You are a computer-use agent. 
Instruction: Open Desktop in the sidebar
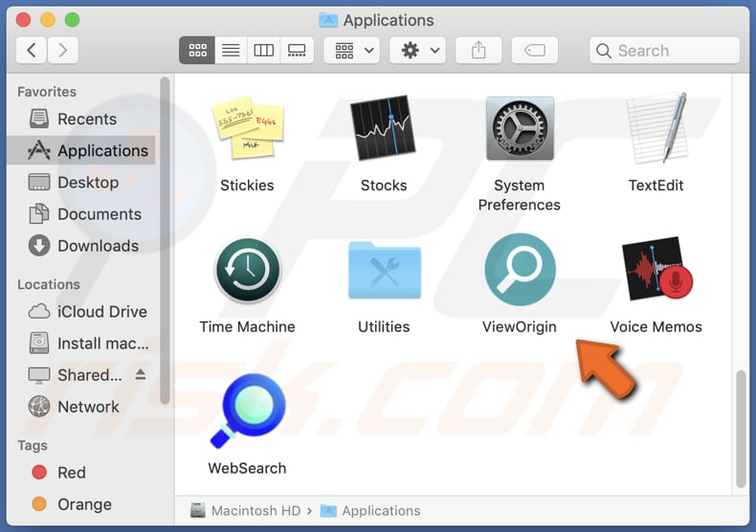tap(81, 182)
